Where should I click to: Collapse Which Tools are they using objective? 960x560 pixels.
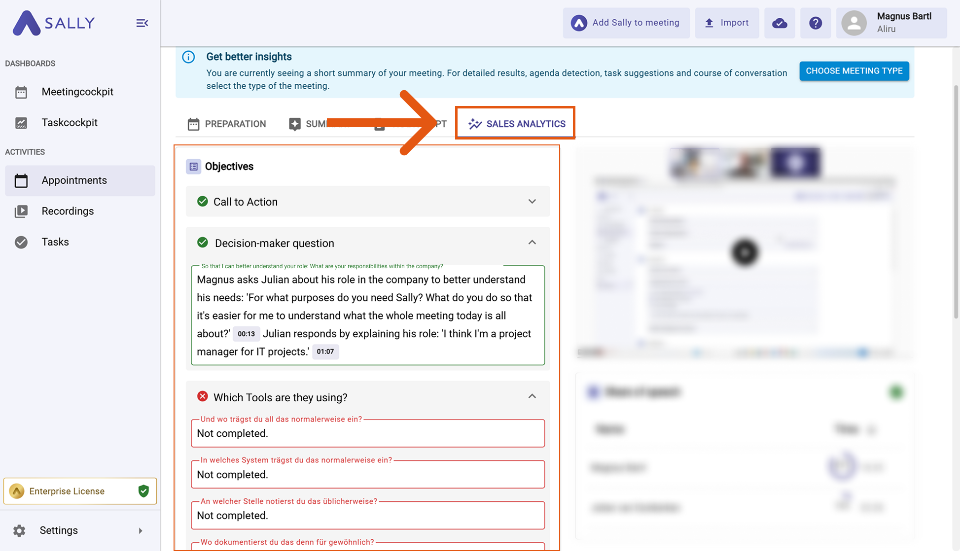[x=532, y=396]
